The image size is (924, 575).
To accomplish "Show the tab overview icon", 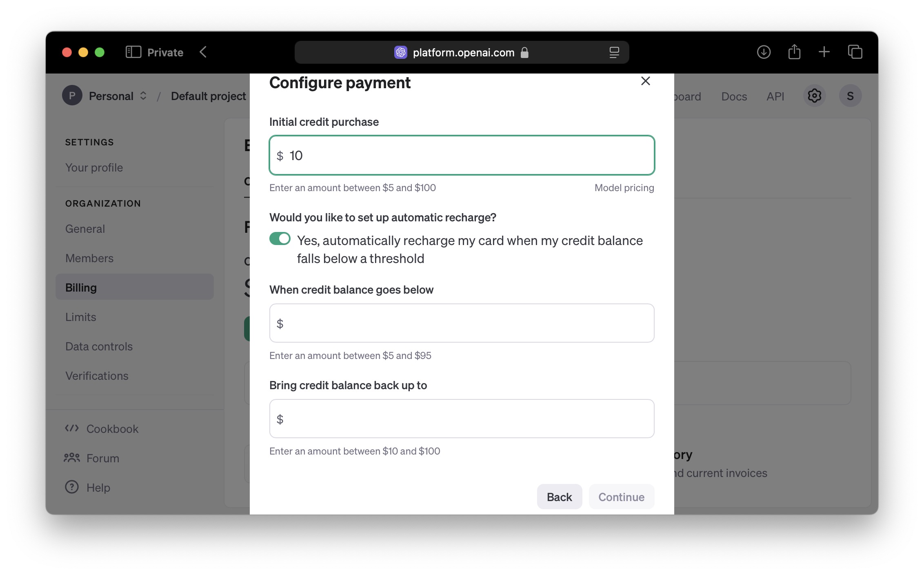I will pos(855,52).
